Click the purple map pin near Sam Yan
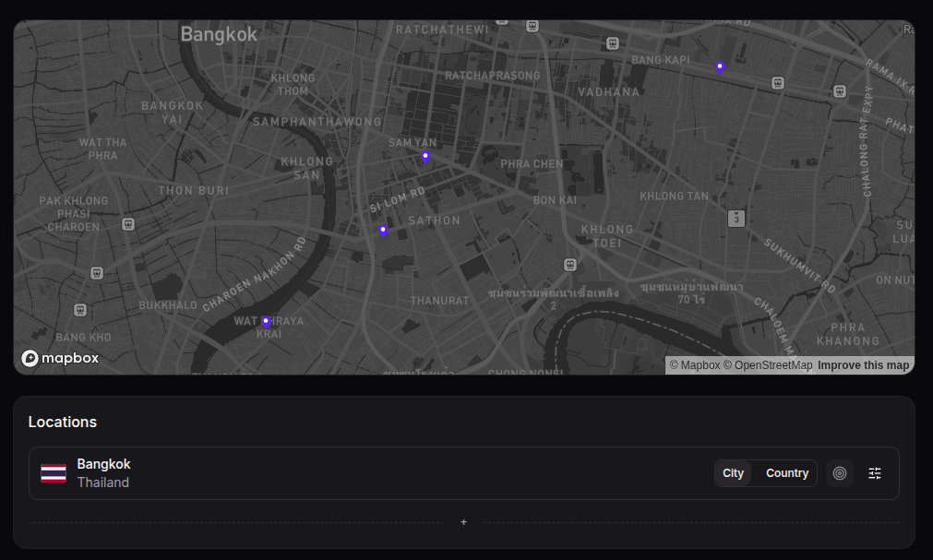The height and width of the screenshot is (560, 933). [x=425, y=157]
